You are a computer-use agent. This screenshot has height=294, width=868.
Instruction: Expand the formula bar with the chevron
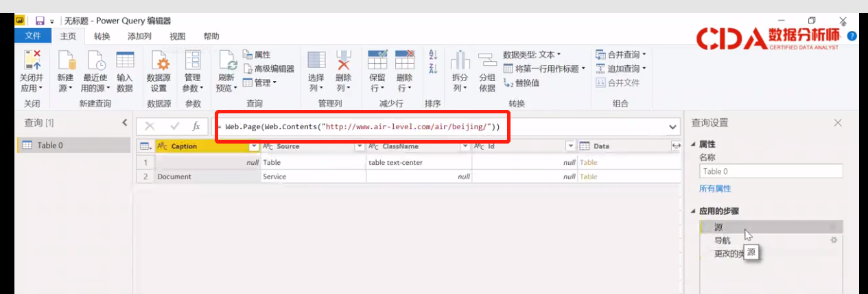pos(673,127)
